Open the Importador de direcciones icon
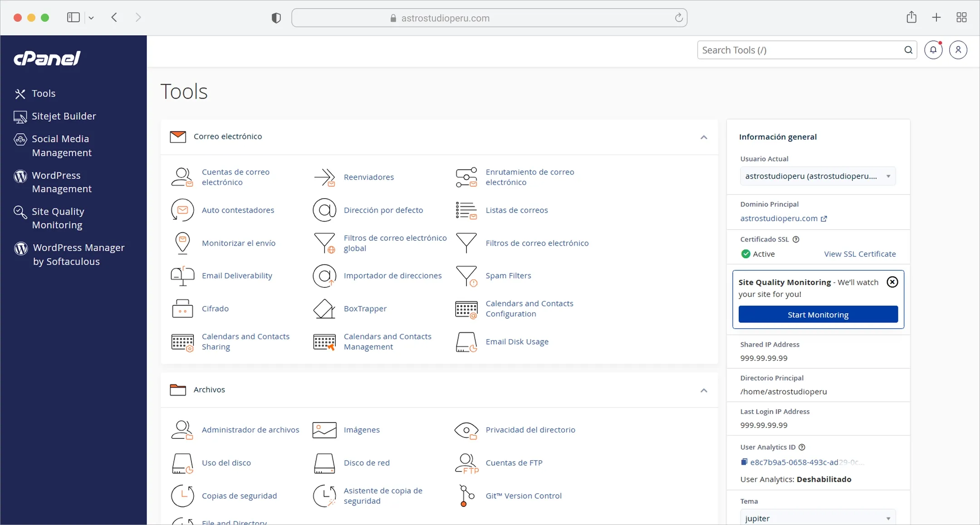The image size is (980, 525). coord(324,276)
